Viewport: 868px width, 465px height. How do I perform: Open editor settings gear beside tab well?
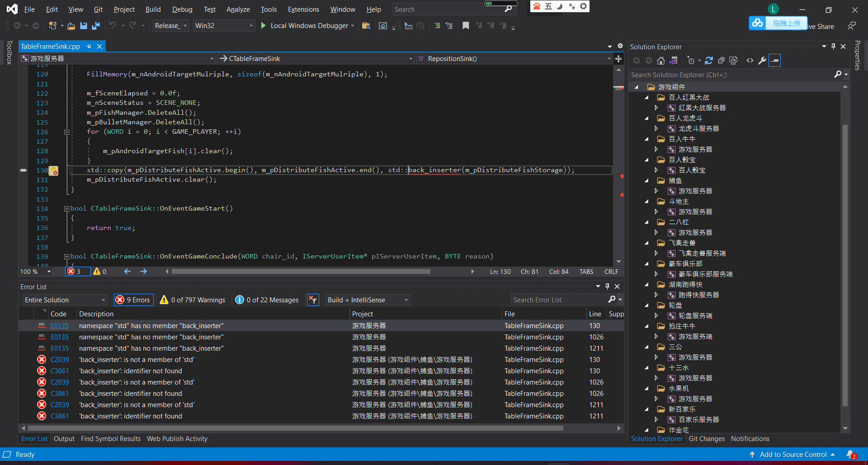(x=620, y=46)
